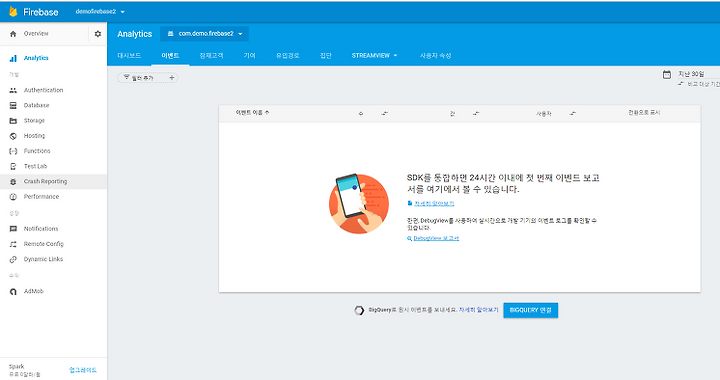Open com.demo.firebase2 app selector dropdown
This screenshot has height=380, width=720.
click(205, 34)
